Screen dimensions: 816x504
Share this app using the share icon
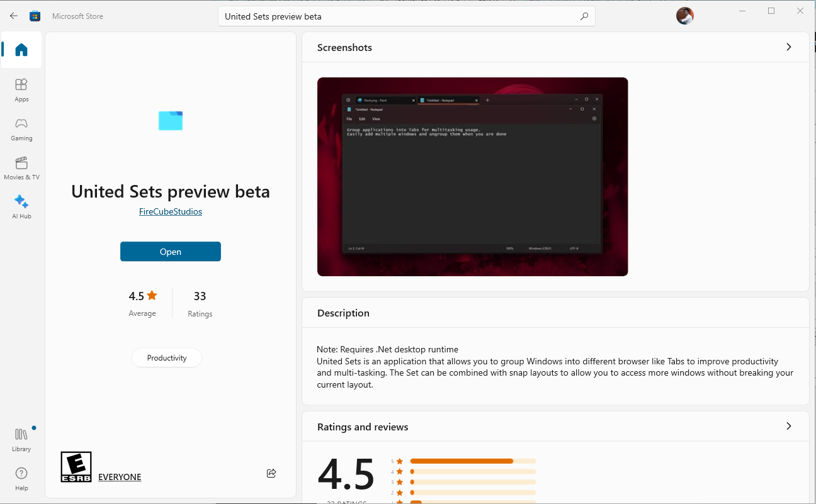click(271, 473)
